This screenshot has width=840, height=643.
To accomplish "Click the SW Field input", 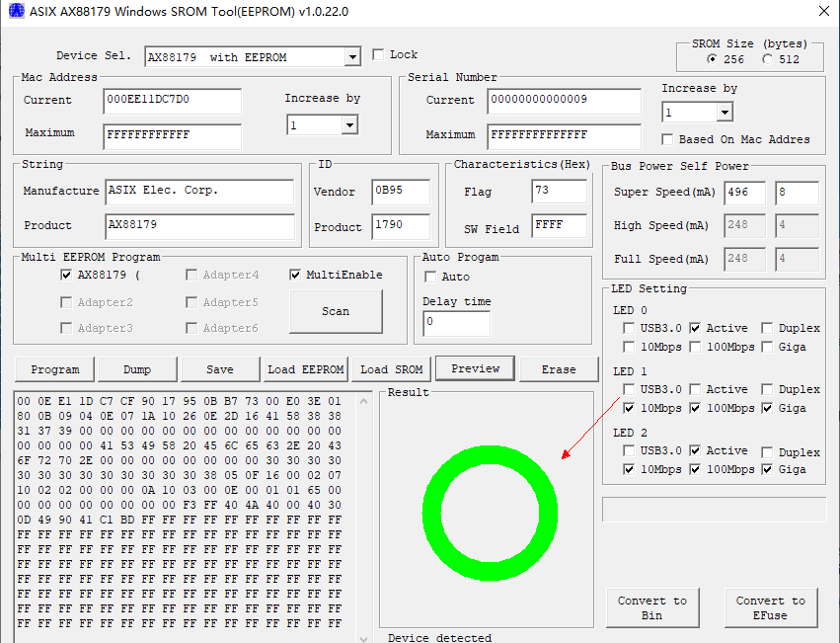I will [560, 225].
